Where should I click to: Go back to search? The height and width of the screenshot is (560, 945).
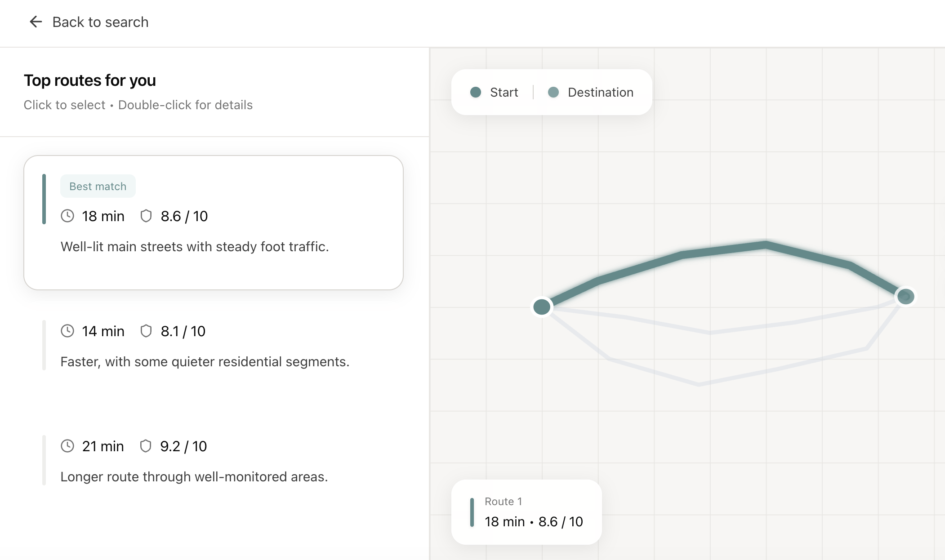pyautogui.click(x=89, y=22)
